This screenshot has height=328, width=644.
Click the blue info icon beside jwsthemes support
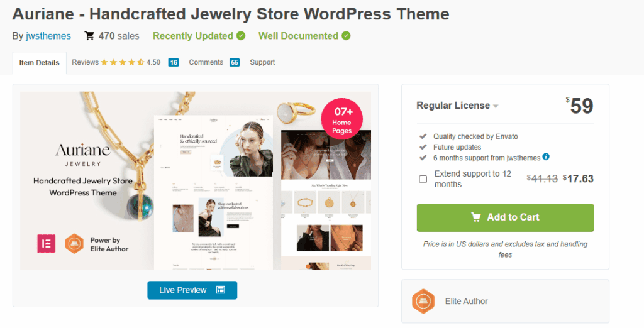(546, 157)
